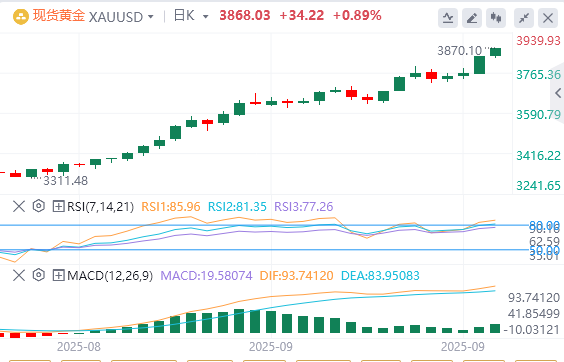564x362 pixels.
Task: Click the gold coin symbol icon
Action: click(21, 17)
